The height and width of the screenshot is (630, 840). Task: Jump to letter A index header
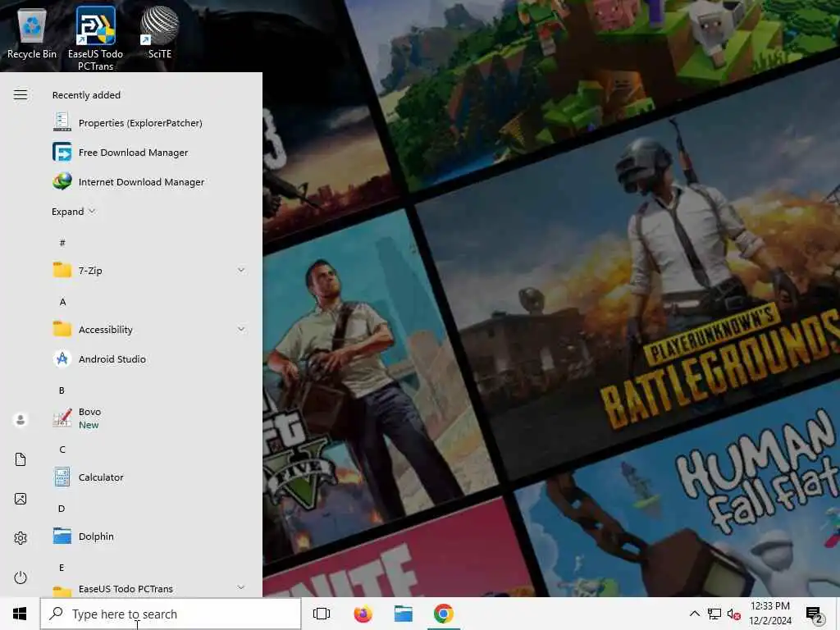point(62,302)
